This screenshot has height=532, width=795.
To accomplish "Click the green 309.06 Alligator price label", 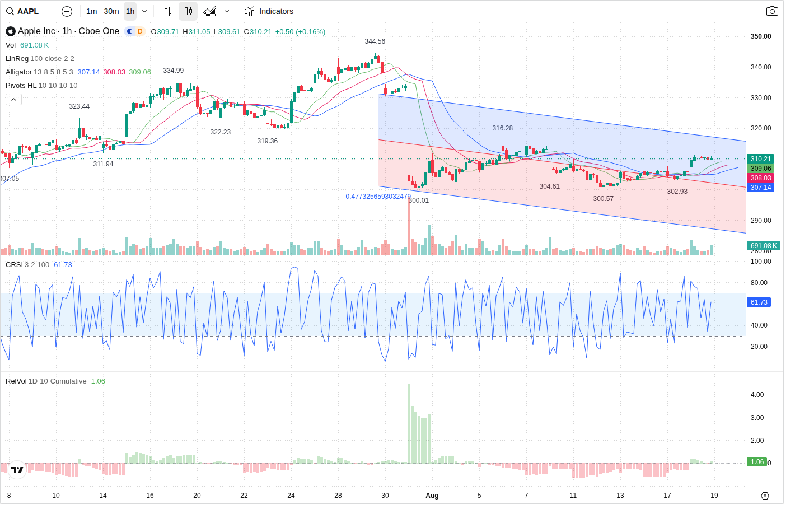I will tap(760, 169).
